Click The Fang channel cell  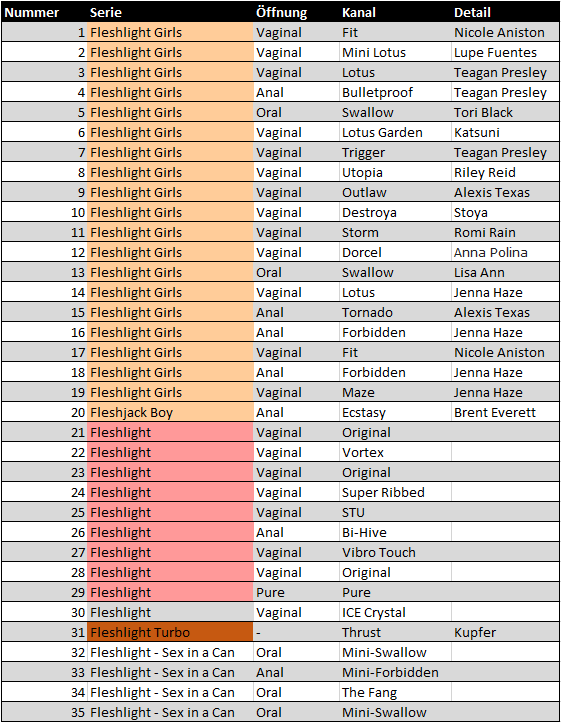(395, 692)
